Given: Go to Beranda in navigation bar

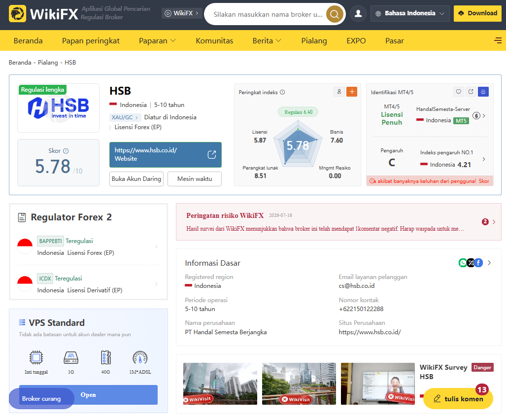Looking at the screenshot, I should click(28, 41).
